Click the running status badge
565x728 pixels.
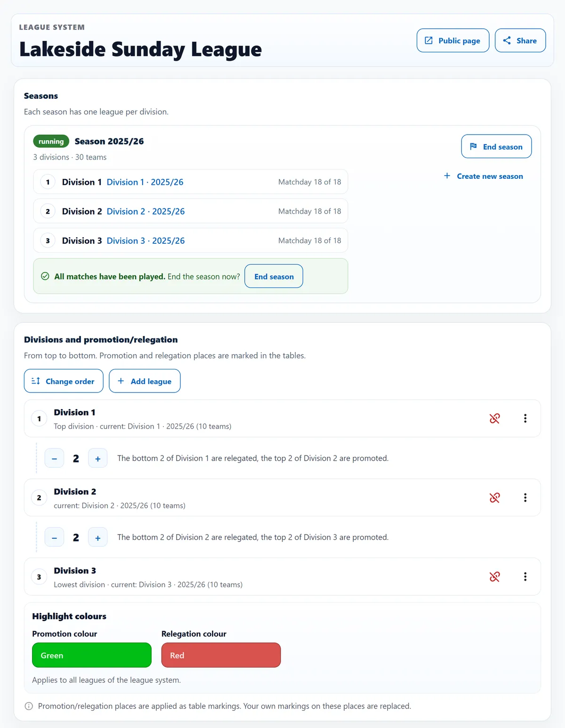tap(51, 141)
